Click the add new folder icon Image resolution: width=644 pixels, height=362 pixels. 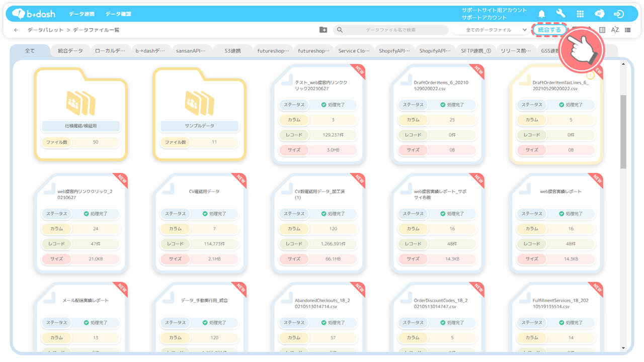click(324, 30)
